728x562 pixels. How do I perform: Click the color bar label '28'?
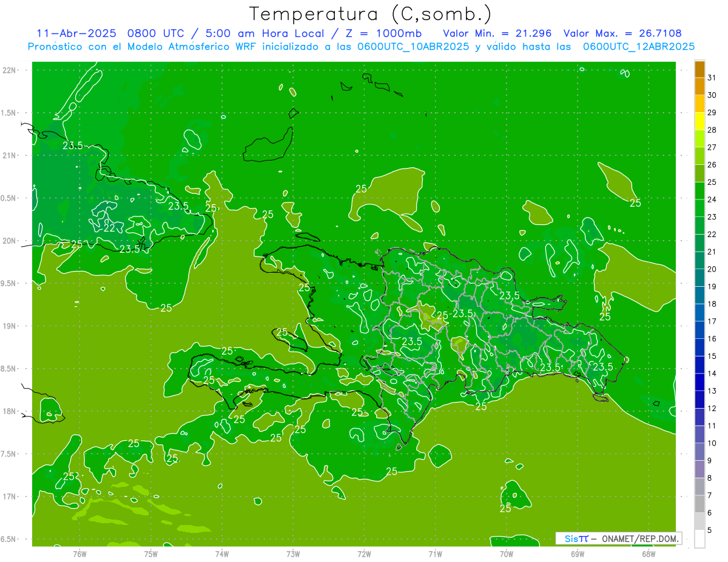click(x=712, y=130)
